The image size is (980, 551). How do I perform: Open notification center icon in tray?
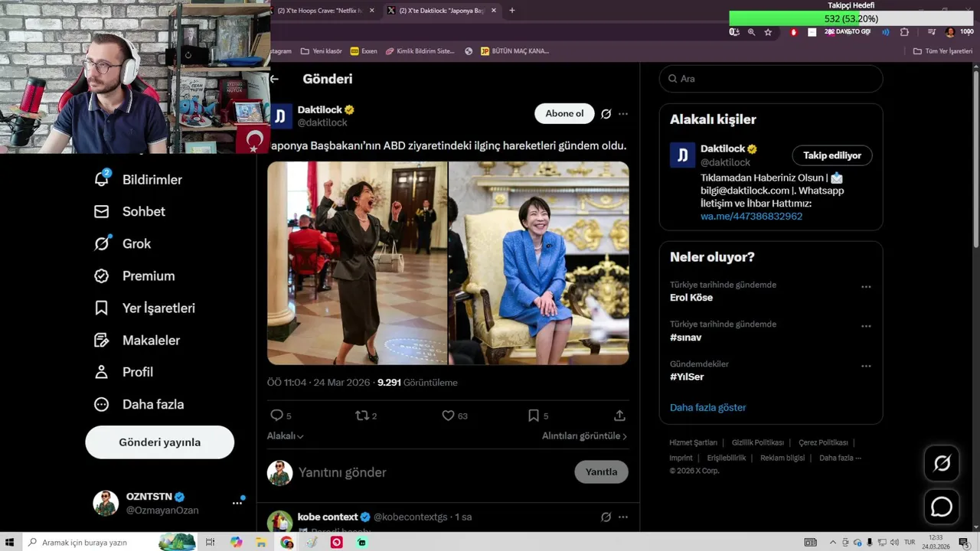(963, 542)
